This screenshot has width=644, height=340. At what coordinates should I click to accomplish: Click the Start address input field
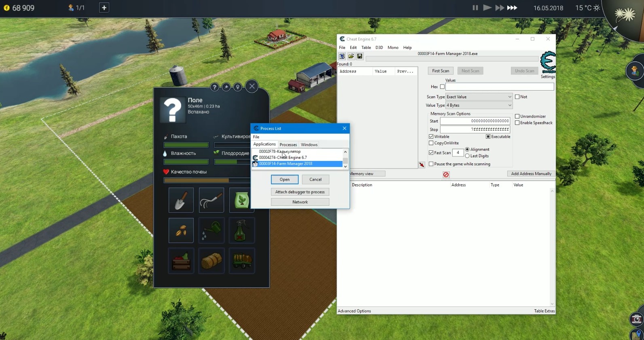[x=475, y=121]
